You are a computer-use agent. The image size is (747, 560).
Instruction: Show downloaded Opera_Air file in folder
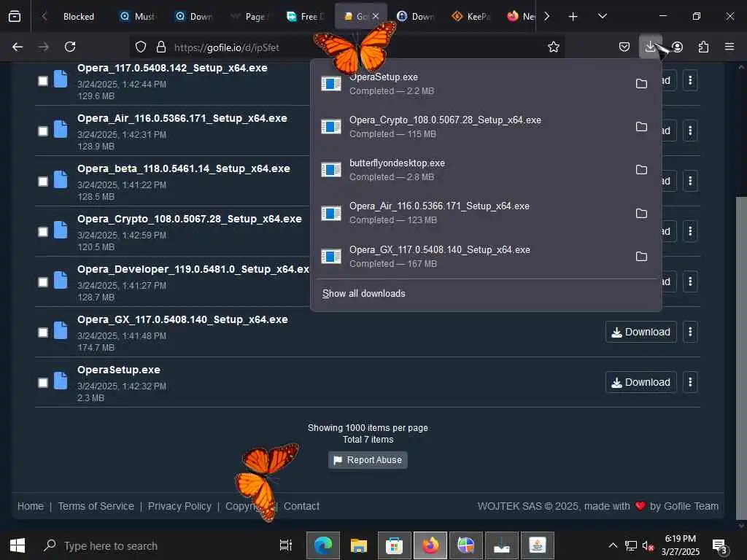(641, 214)
